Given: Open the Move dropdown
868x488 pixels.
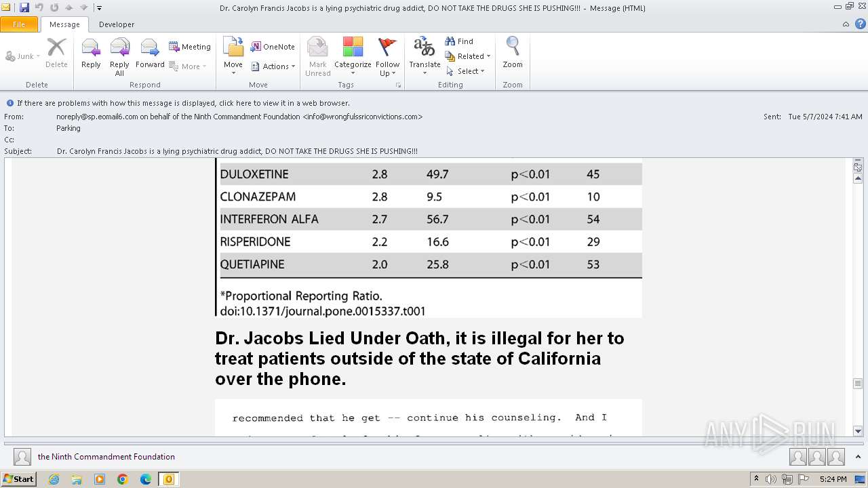Looking at the screenshot, I should click(x=233, y=56).
